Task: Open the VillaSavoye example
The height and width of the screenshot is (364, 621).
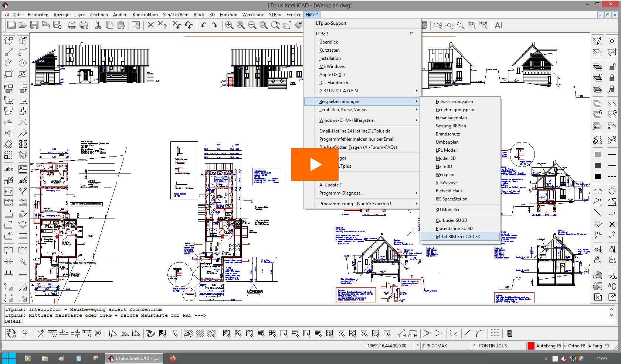Action: coord(460,183)
